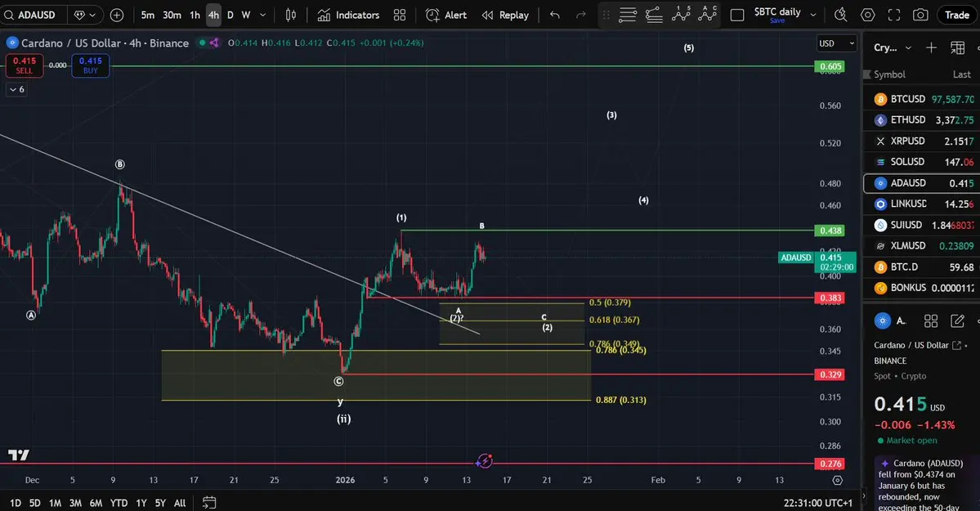Select BTC.D in the watchlist
Viewport: 980px width, 511px height.
[922, 267]
